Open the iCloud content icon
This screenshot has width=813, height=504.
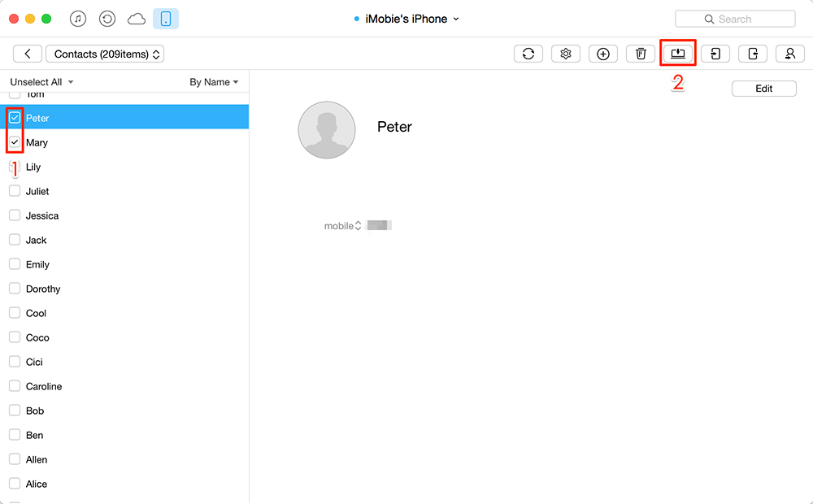coord(137,20)
